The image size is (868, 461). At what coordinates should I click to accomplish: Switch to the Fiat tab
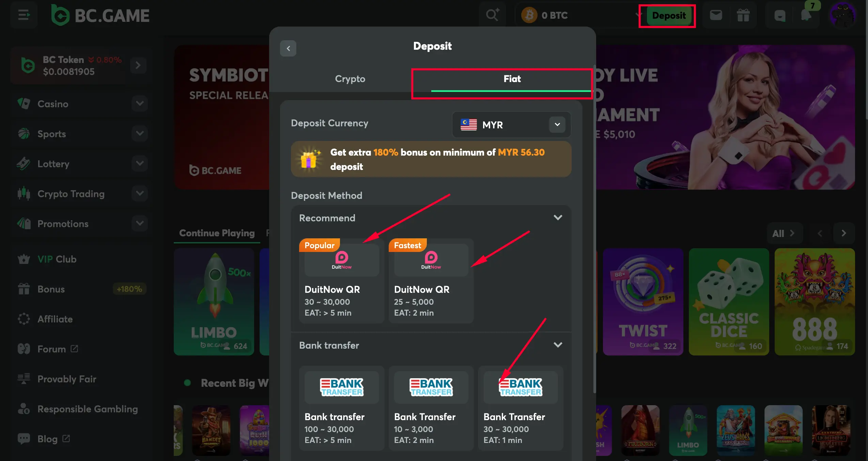tap(512, 79)
